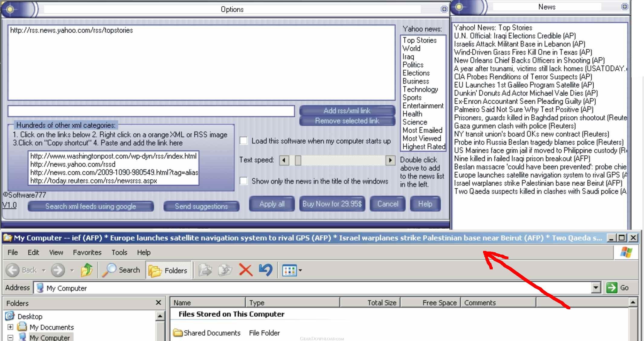Open the Tools menu

click(x=119, y=252)
